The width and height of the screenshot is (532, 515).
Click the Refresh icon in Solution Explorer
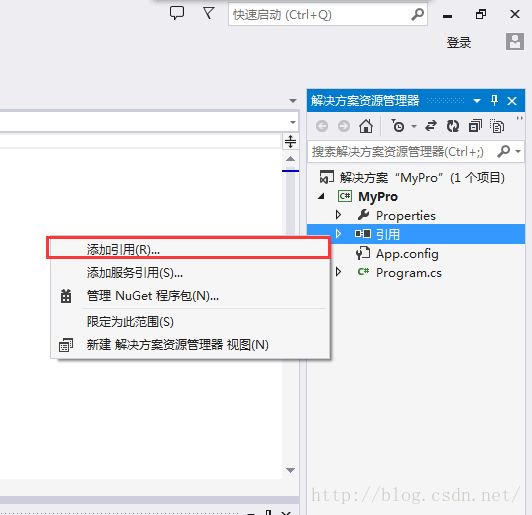(x=453, y=126)
